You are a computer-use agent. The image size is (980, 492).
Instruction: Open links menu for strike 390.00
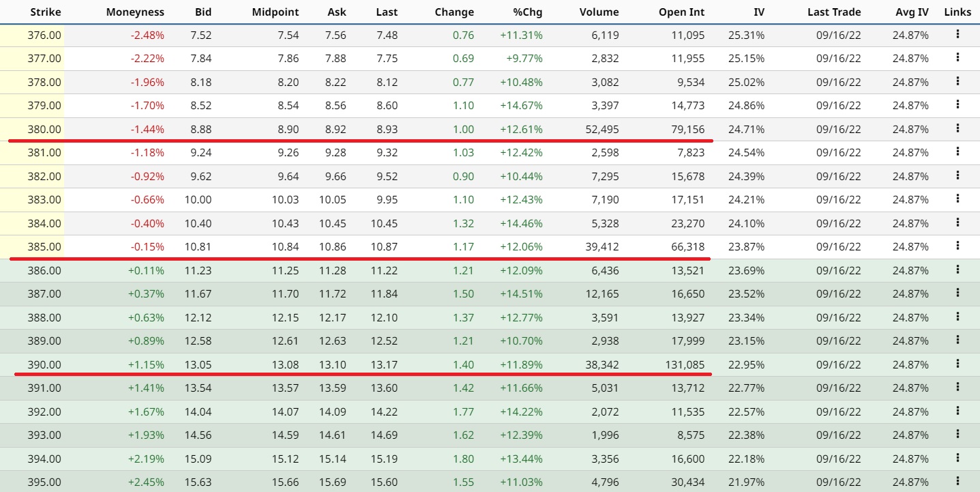click(x=957, y=364)
